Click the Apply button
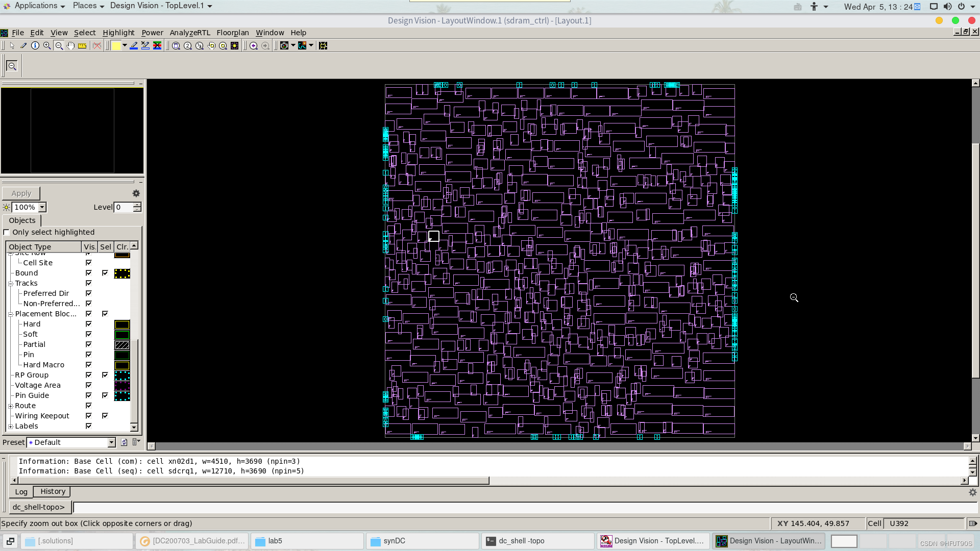Image resolution: width=980 pixels, height=551 pixels. point(21,193)
